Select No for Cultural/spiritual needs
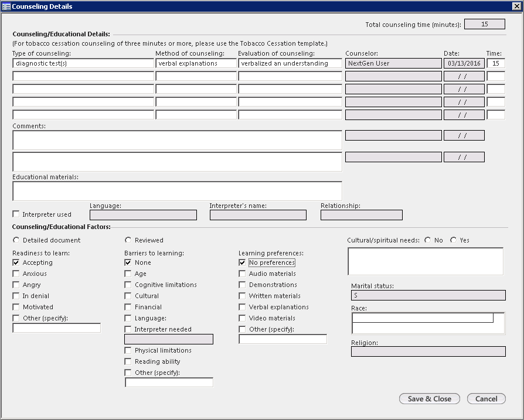Viewport: 524px width, 420px height. click(x=427, y=240)
